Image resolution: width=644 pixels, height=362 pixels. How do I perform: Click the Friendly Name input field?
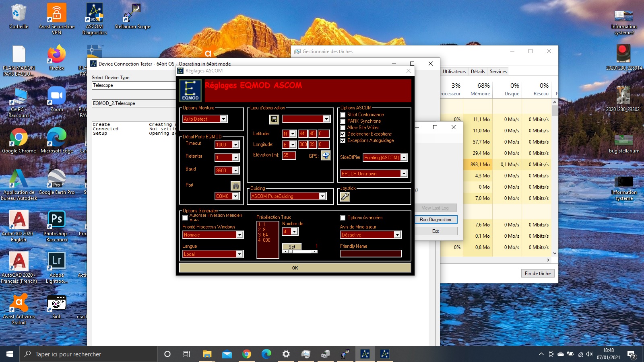pos(370,254)
